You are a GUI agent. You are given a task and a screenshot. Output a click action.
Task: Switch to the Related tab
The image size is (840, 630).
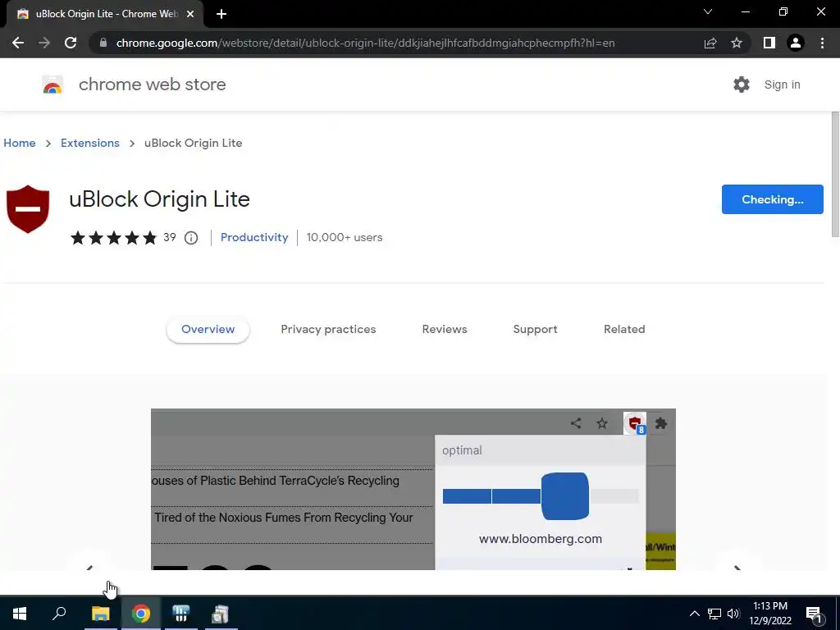pos(624,330)
